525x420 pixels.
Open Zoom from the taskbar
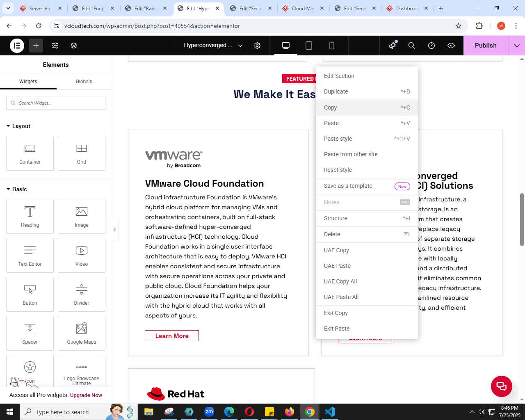click(x=209, y=412)
